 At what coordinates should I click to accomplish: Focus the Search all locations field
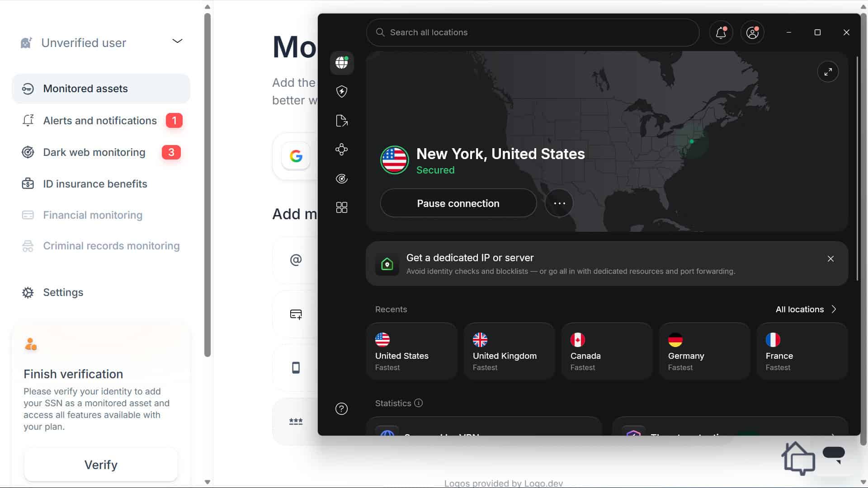[x=533, y=33]
